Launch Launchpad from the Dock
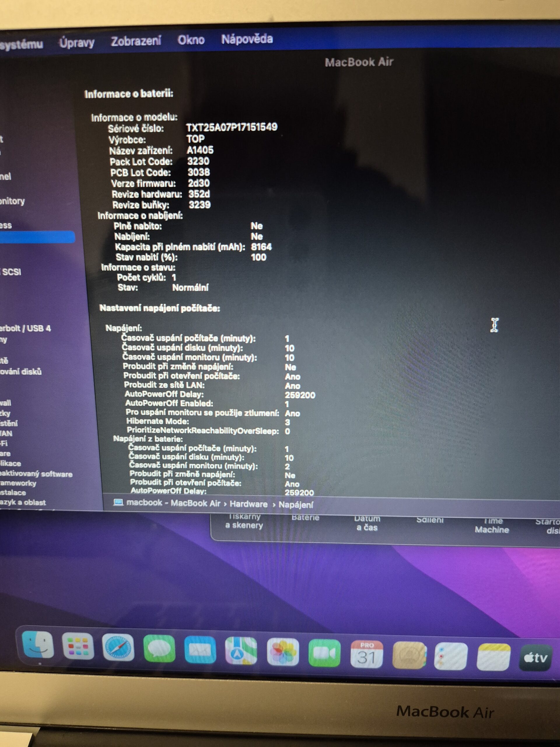 (78, 646)
